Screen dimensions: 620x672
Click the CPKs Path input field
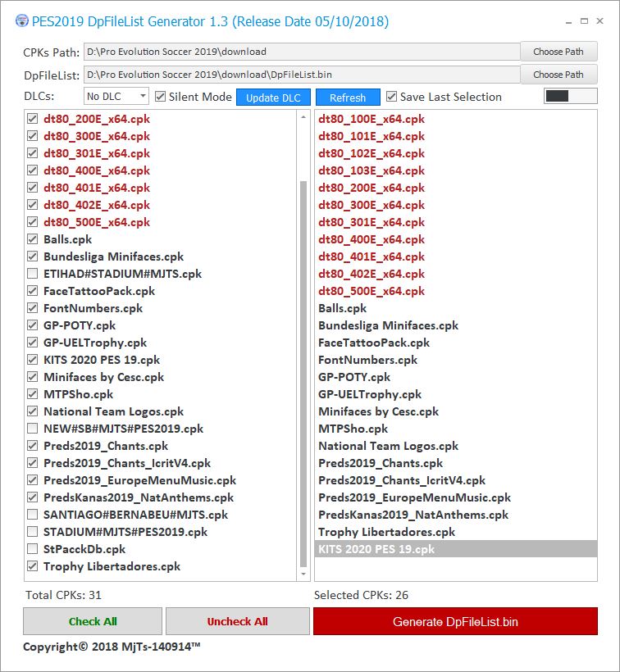tap(302, 52)
